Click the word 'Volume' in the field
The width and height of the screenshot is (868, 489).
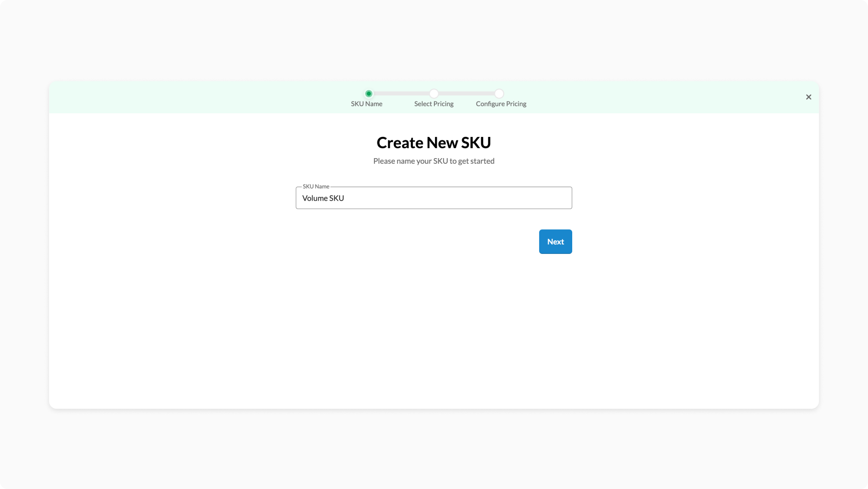pos(314,198)
